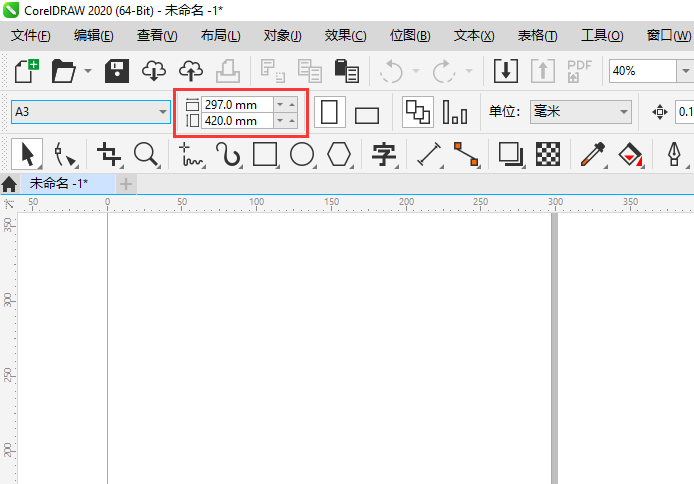Decrease page width with down spinner
This screenshot has height=484, width=694.
(x=280, y=105)
